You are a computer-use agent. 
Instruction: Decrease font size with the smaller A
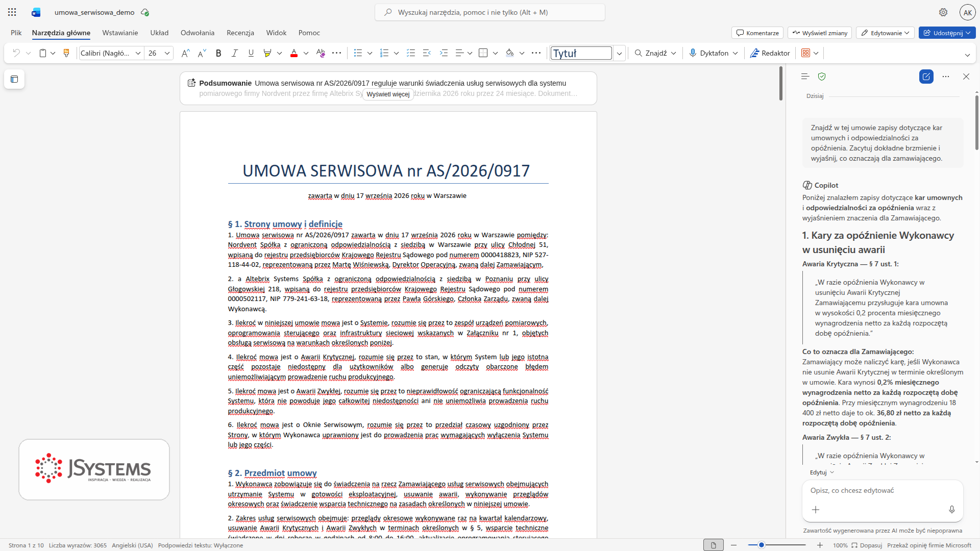[202, 53]
